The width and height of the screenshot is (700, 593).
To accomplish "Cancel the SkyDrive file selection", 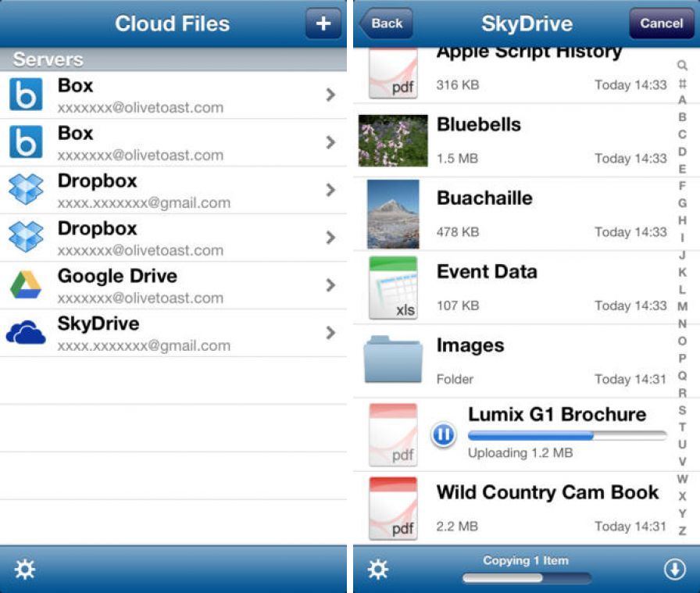I will coord(661,23).
